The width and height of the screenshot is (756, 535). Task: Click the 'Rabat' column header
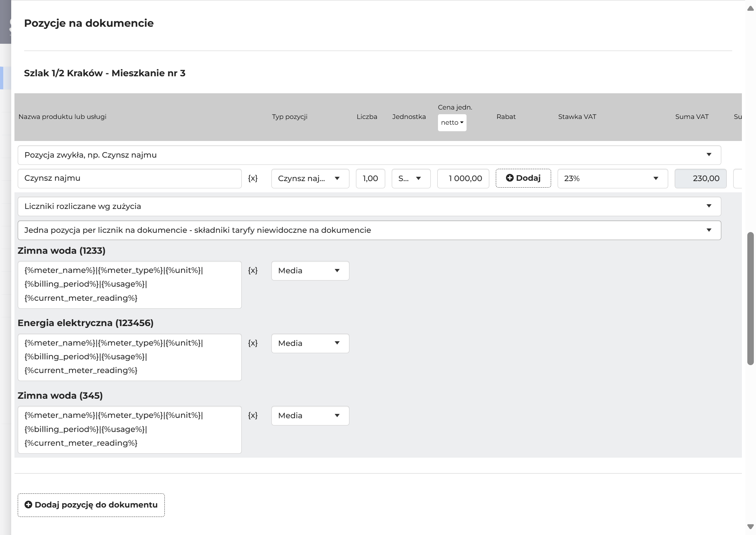[506, 117]
